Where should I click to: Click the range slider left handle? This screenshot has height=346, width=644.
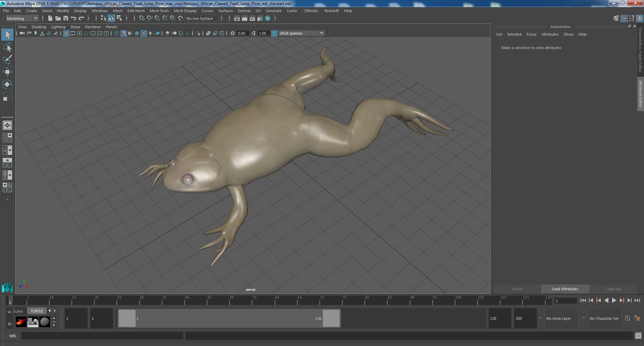coord(127,318)
